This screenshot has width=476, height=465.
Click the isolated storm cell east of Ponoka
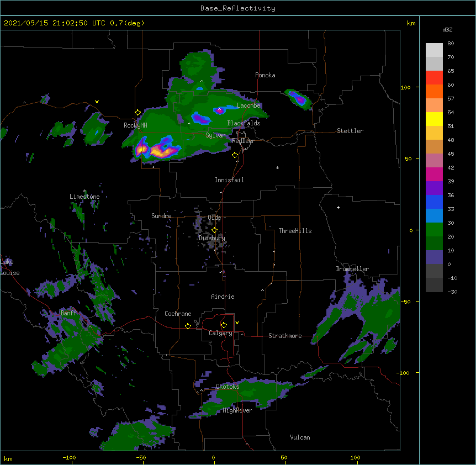[299, 99]
